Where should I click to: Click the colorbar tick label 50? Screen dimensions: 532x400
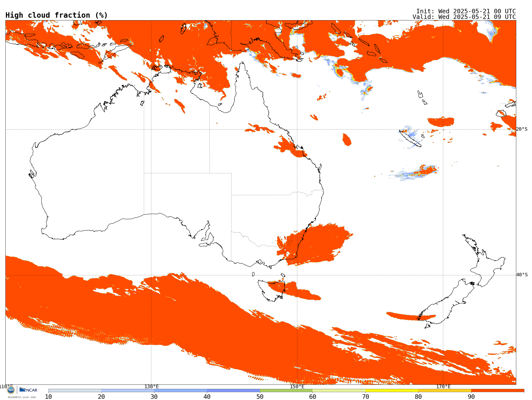coord(260,397)
